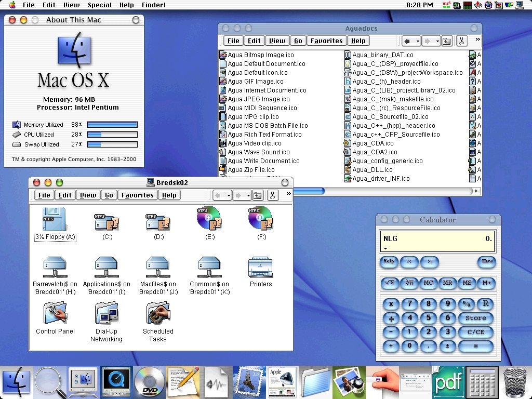Click the Up folder button in Bredsk02 toolbar
Screen dimensions: 532x399
[258, 195]
